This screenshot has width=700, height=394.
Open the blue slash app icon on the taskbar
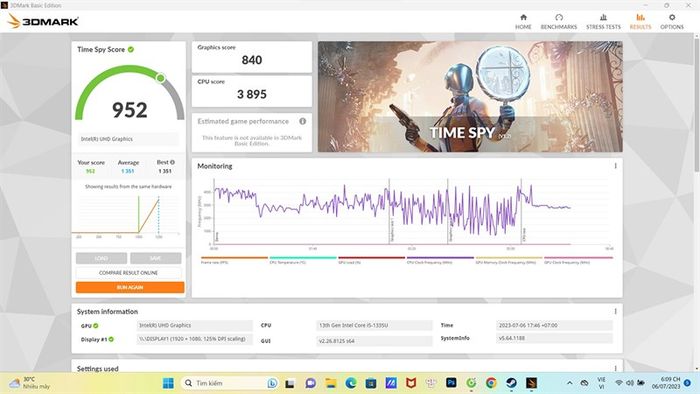coord(391,383)
